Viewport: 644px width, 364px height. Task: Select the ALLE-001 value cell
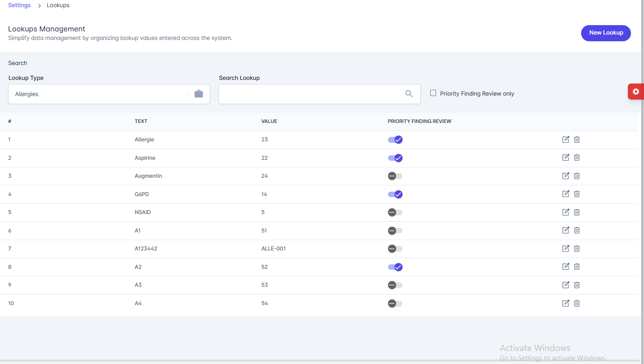[x=273, y=249]
